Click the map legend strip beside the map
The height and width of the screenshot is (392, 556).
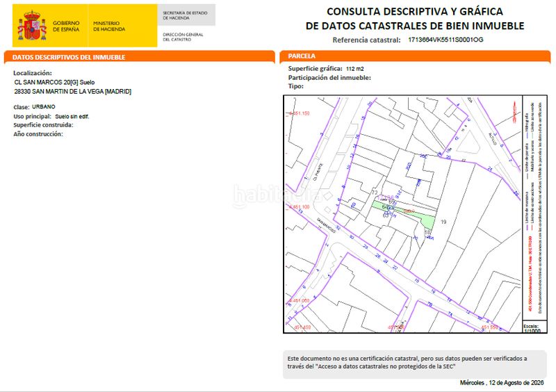pos(534,208)
